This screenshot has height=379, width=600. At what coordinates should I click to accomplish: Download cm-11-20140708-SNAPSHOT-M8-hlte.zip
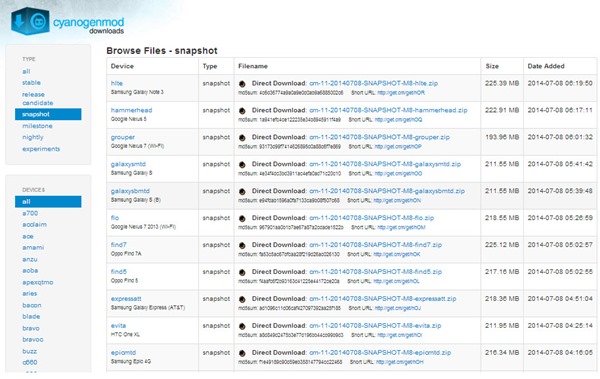click(373, 83)
